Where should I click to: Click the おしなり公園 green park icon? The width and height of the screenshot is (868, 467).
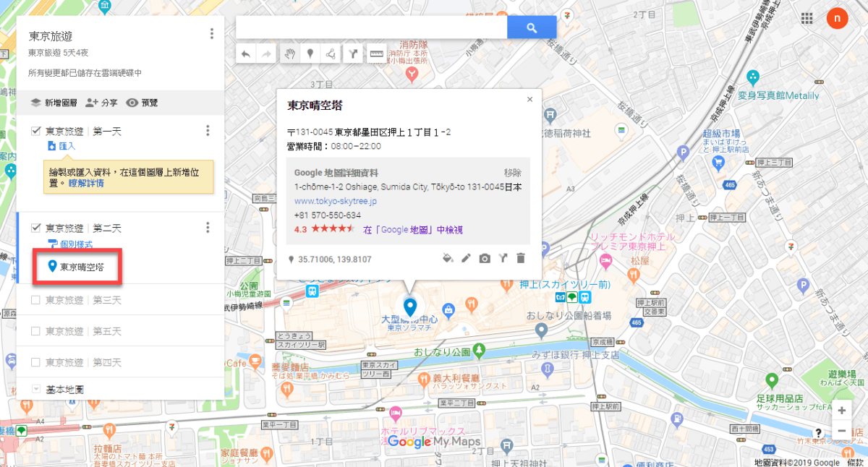pos(479,351)
